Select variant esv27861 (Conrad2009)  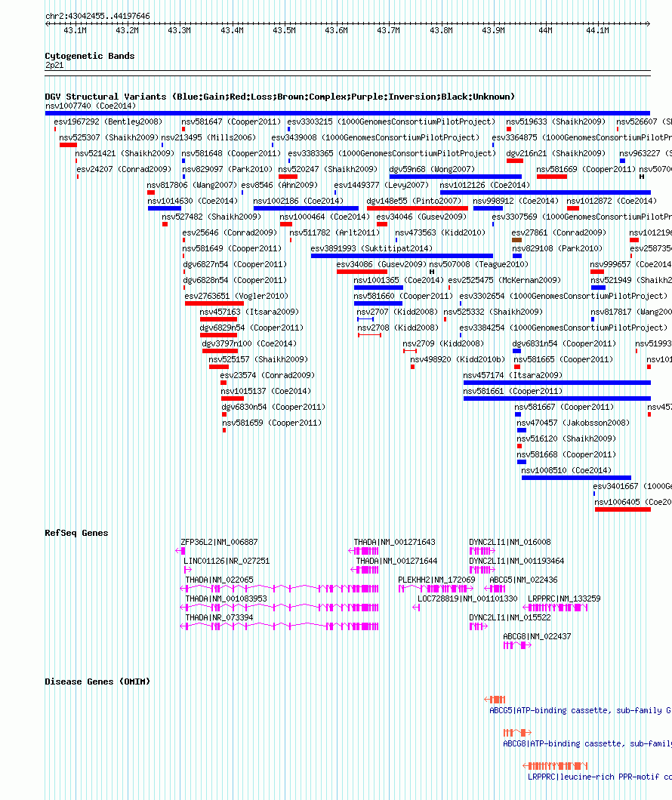click(559, 232)
